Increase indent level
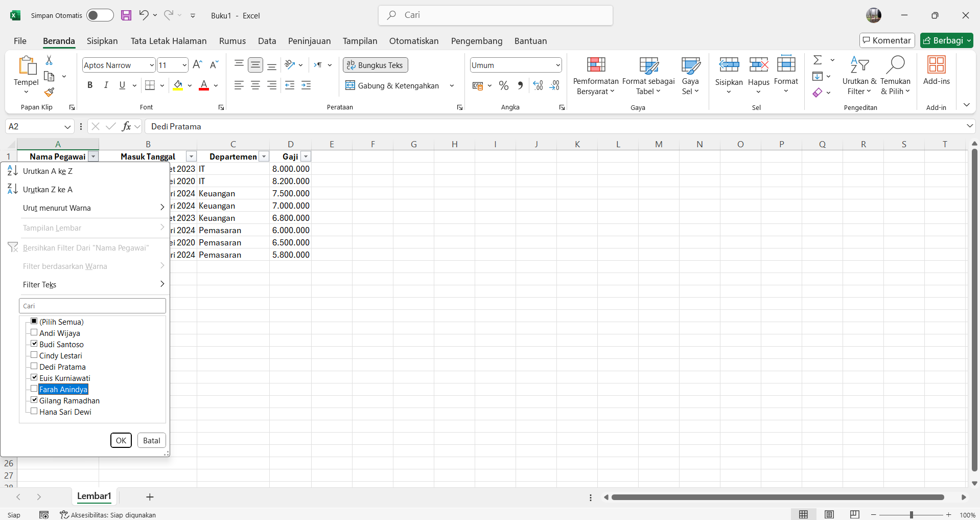Image resolution: width=980 pixels, height=520 pixels. pos(306,85)
